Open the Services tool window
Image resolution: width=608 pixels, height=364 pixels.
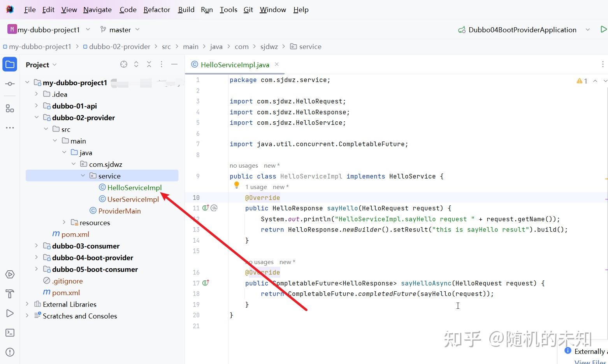coord(10,274)
